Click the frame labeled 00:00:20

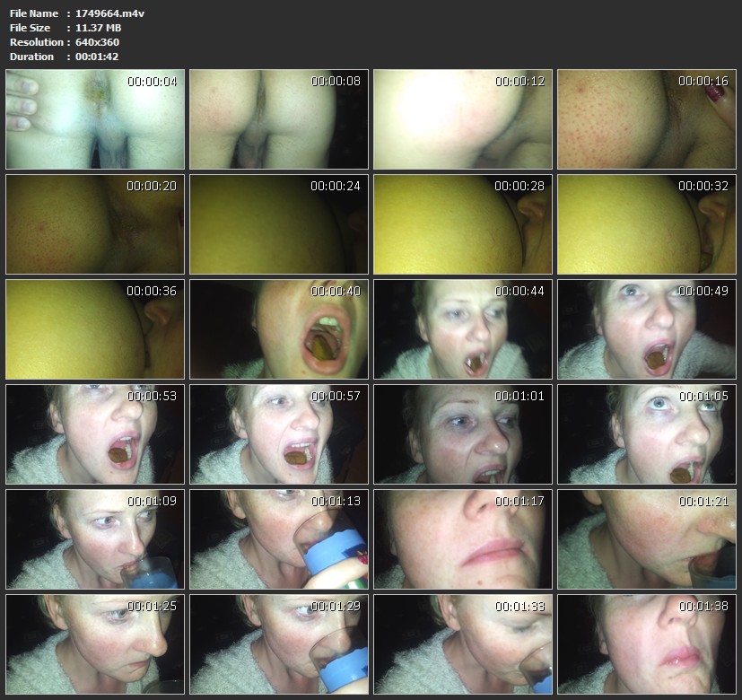pyautogui.click(x=95, y=224)
